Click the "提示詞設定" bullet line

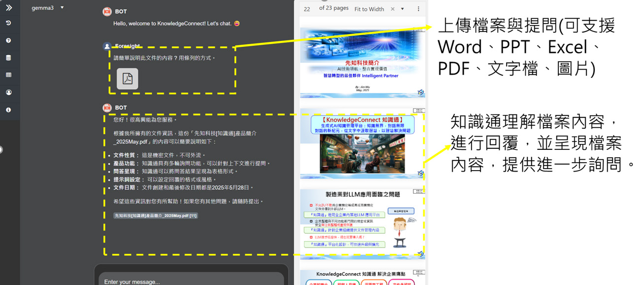pyautogui.click(x=166, y=179)
